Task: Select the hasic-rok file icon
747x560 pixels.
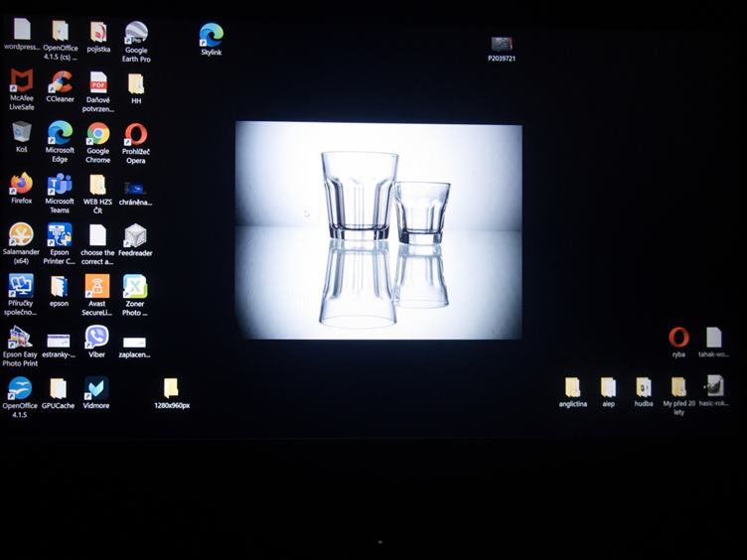Action: point(714,386)
